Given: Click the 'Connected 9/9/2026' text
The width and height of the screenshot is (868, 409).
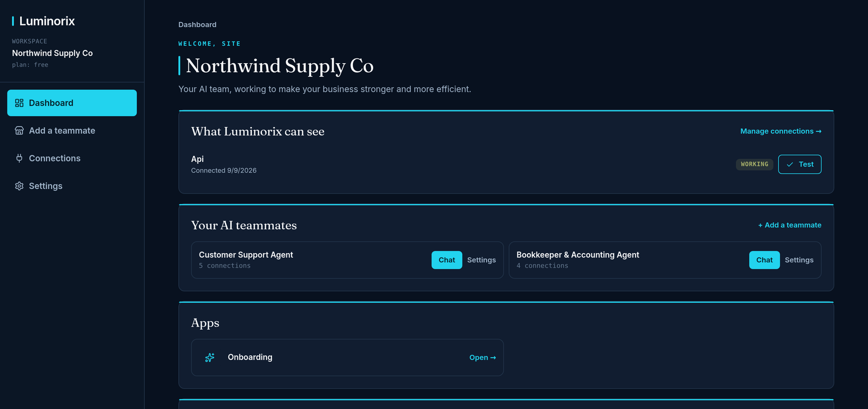Looking at the screenshot, I should click(x=224, y=171).
